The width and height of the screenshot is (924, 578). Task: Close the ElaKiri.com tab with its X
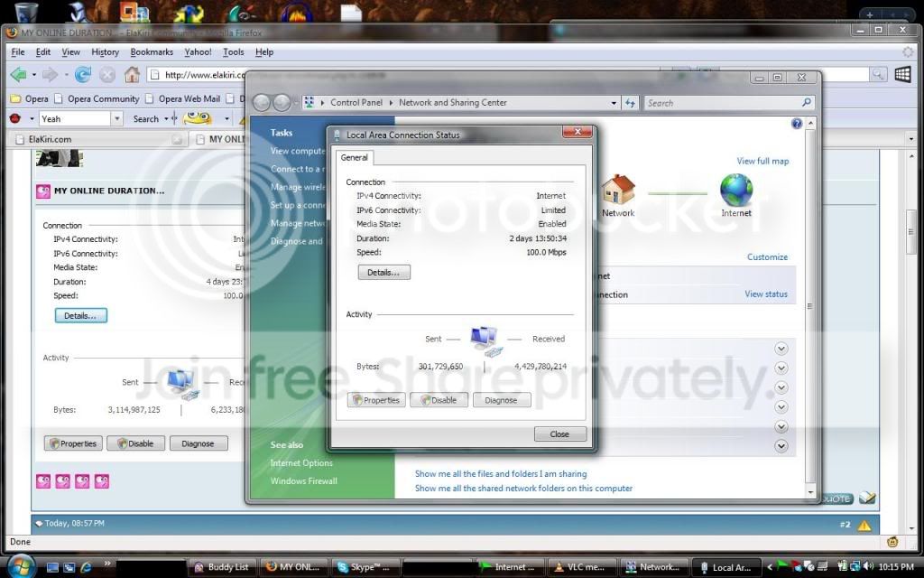tap(177, 140)
